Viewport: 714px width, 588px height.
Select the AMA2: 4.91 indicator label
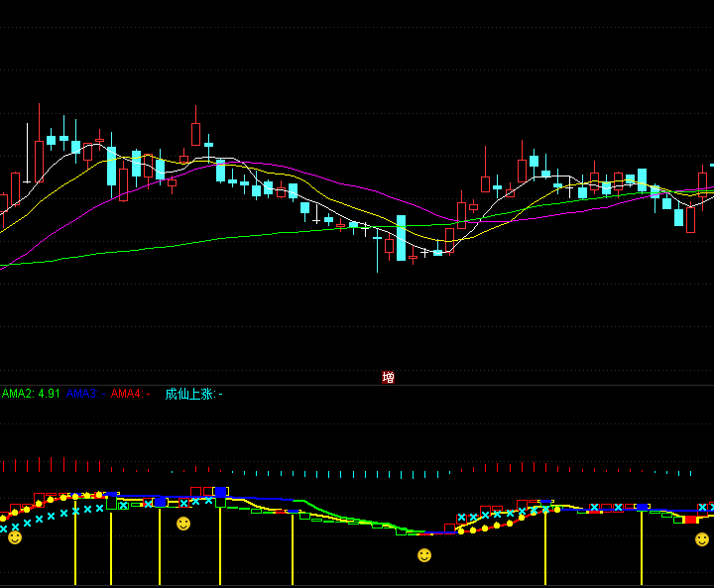[x=31, y=394]
